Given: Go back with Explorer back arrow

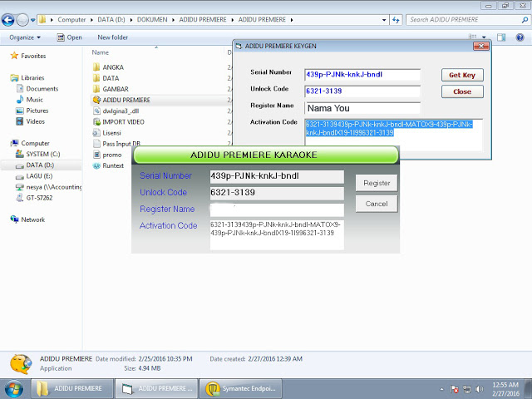Looking at the screenshot, I should click(8, 20).
